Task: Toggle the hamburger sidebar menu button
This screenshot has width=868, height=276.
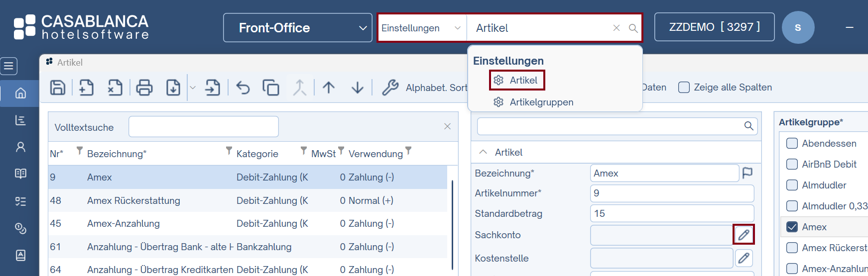Action: 9,66
